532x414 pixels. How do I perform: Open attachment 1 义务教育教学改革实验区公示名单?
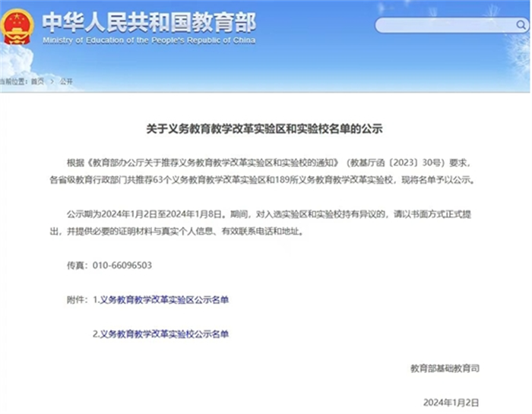[x=164, y=300]
